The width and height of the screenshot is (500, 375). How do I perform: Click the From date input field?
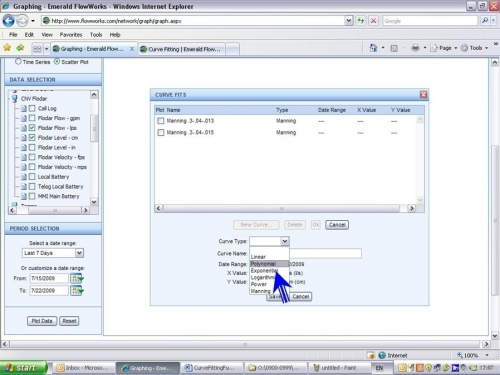tap(49, 278)
